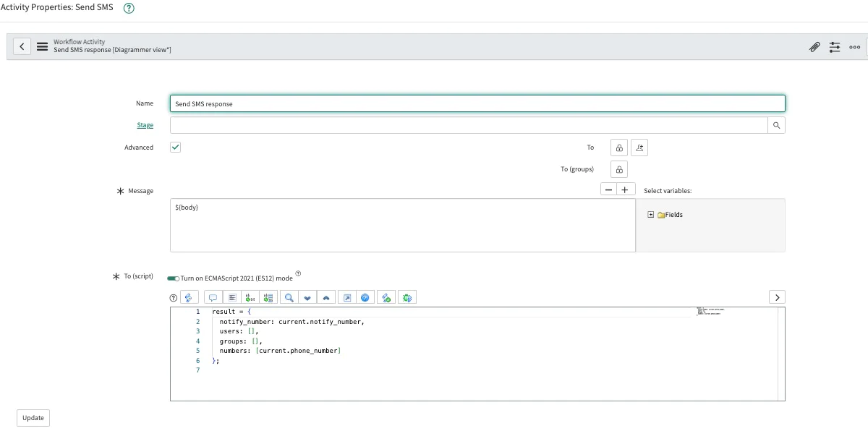Click the find next down-arrow icon
Viewport: 868px width, 431px height.
point(307,297)
